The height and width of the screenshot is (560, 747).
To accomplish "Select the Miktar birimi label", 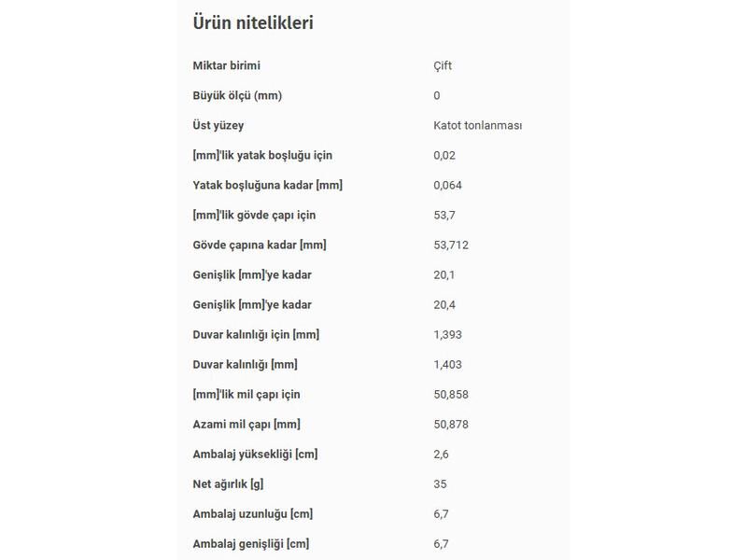I will [226, 65].
